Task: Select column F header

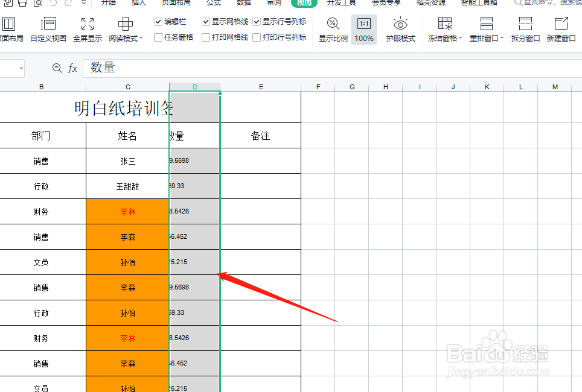Action: (318, 87)
